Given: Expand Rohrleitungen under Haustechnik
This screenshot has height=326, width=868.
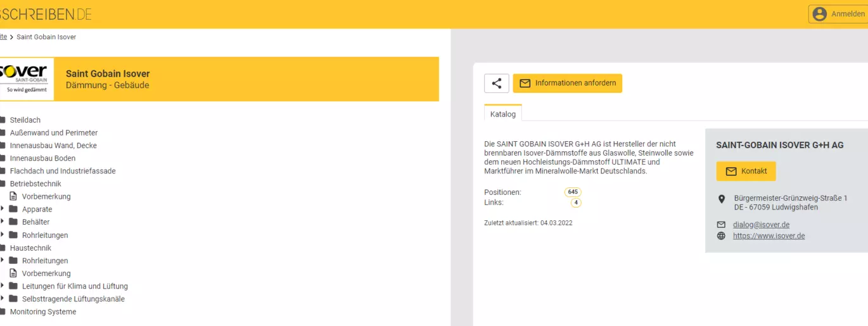Looking at the screenshot, I should (2, 260).
